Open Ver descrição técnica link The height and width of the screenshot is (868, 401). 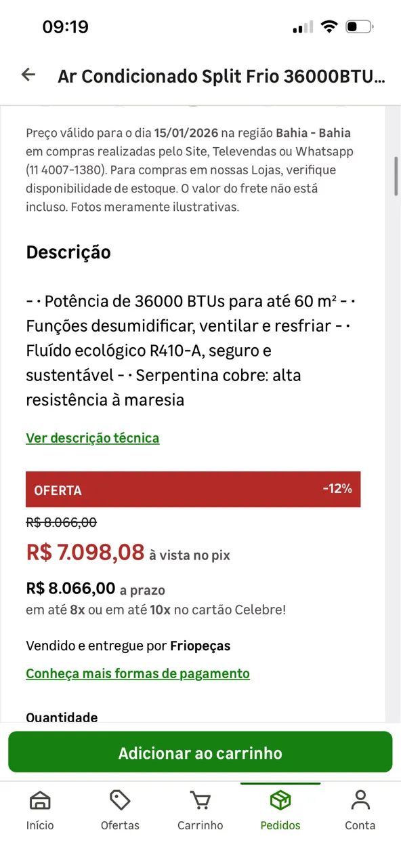tap(92, 437)
